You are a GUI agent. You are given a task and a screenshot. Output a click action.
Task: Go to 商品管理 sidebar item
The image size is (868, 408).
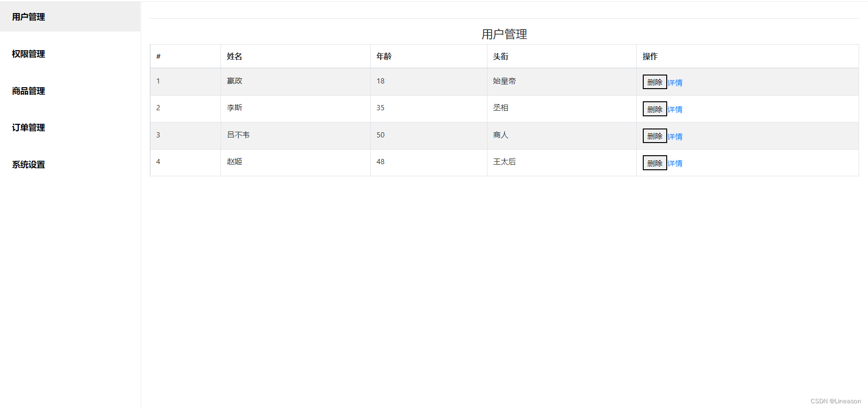[x=29, y=91]
